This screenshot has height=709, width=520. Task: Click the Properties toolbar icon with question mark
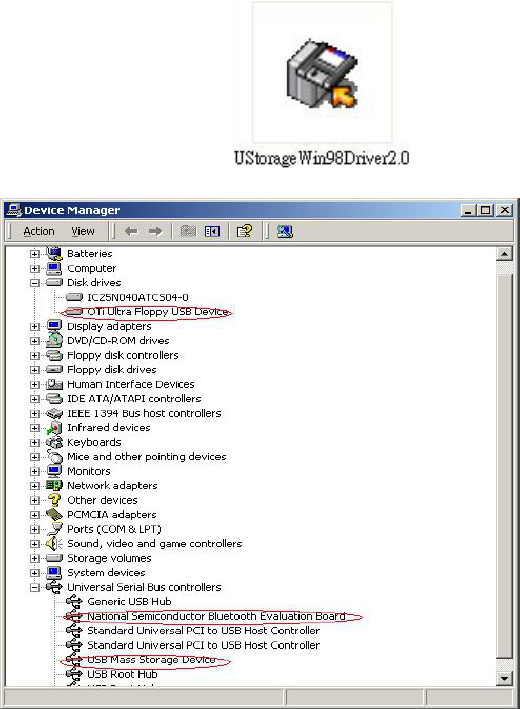pos(245,232)
